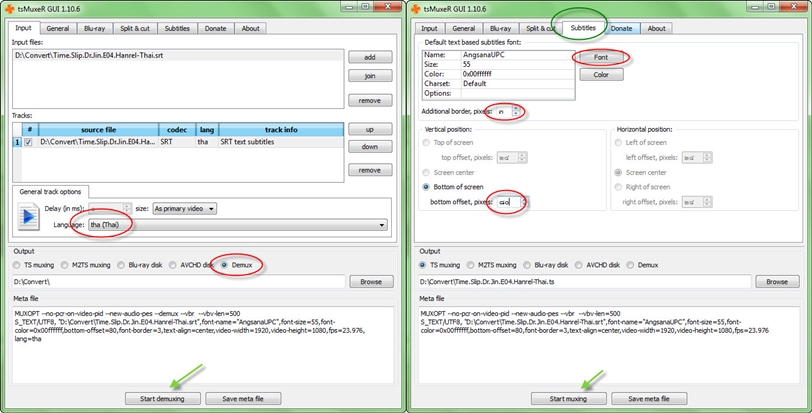Switch to the Blu-ray tab in the right window
Viewport: 812px width, 413px height.
point(501,28)
